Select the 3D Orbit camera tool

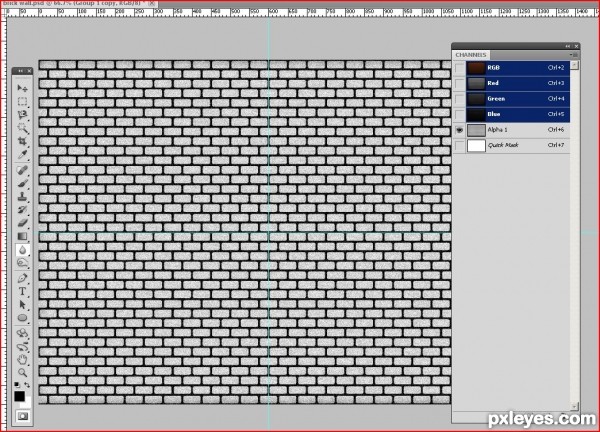coord(22,347)
